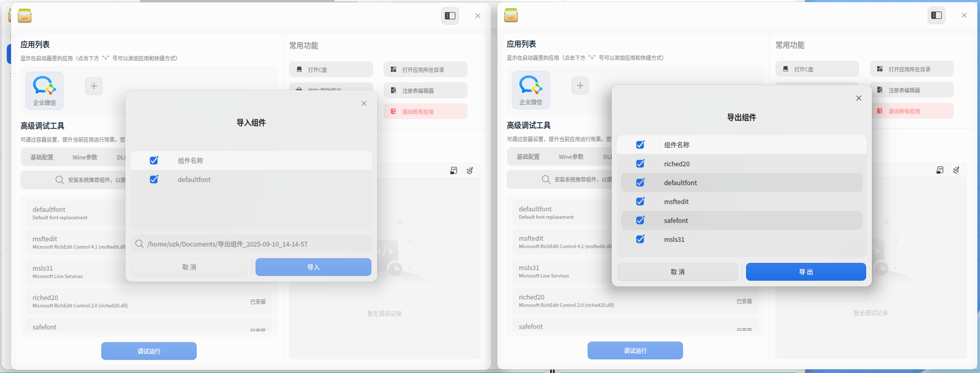Switch to 基础配置 tab in the import-dialog window

pos(42,157)
